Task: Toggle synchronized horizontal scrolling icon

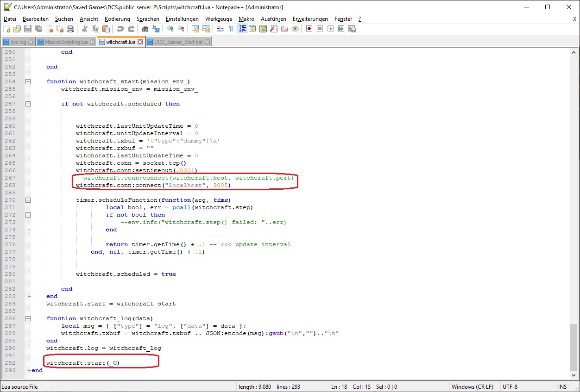Action: click(x=206, y=29)
